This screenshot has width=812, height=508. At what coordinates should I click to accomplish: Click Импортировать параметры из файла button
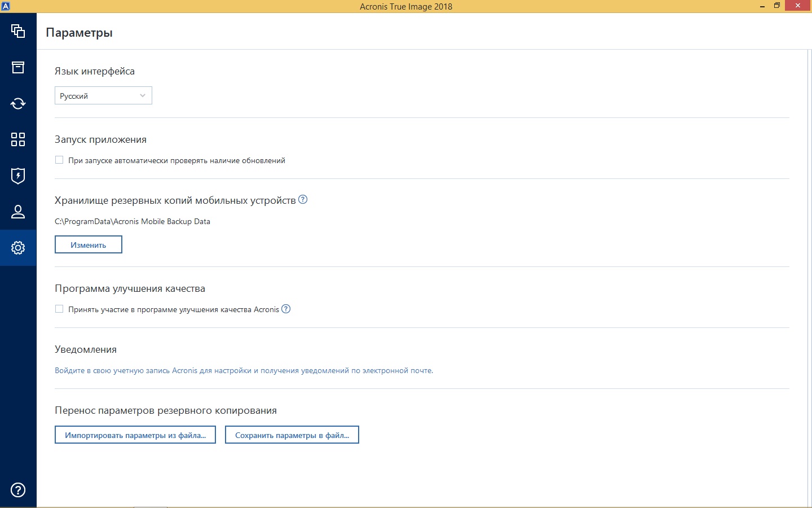(x=135, y=435)
